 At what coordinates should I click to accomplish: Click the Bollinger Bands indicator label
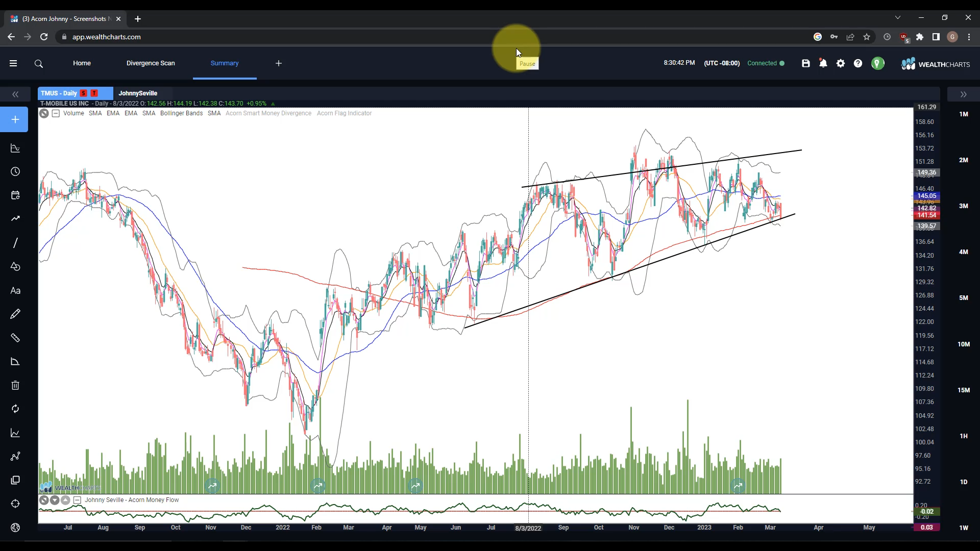[181, 113]
